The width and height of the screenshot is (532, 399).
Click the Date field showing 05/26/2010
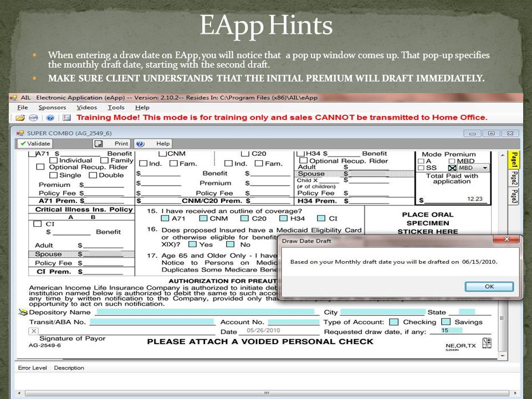coord(279,331)
